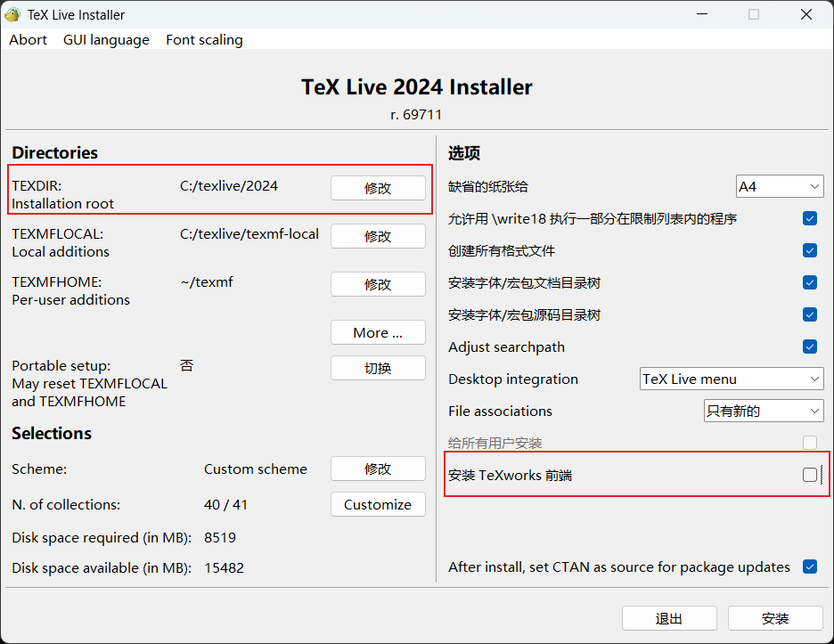The height and width of the screenshot is (644, 834).
Task: Minimize the TeX Live Installer window
Action: coord(702,14)
